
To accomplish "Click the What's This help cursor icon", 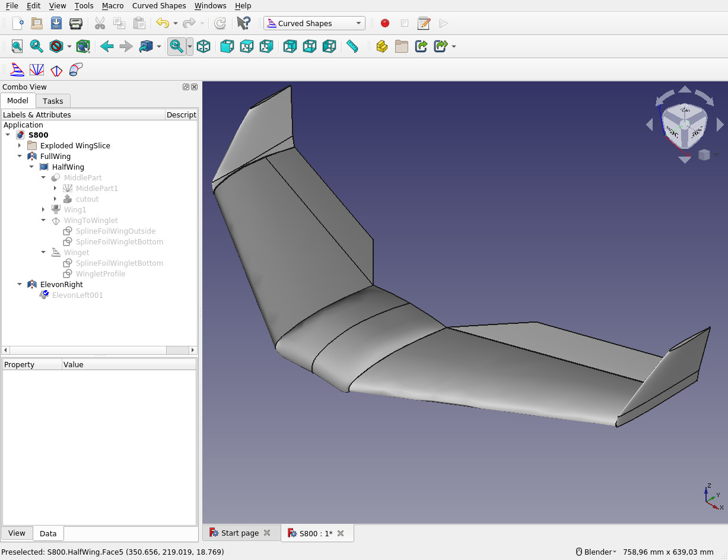I will pyautogui.click(x=243, y=23).
